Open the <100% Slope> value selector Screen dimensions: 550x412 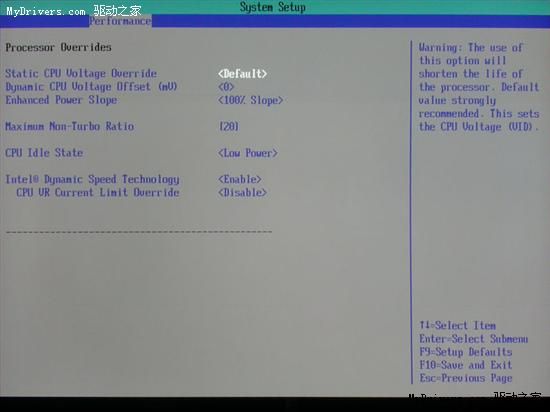click(250, 100)
